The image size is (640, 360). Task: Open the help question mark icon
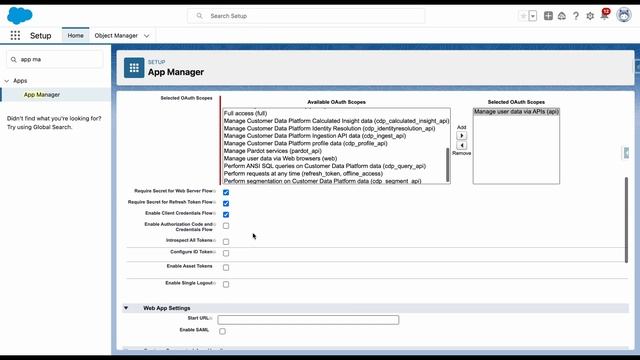[576, 16]
